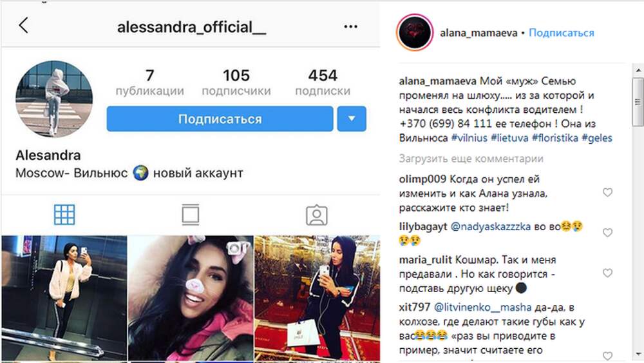This screenshot has width=644, height=363.
Task: Go back using the left arrow icon
Action: coord(23,26)
